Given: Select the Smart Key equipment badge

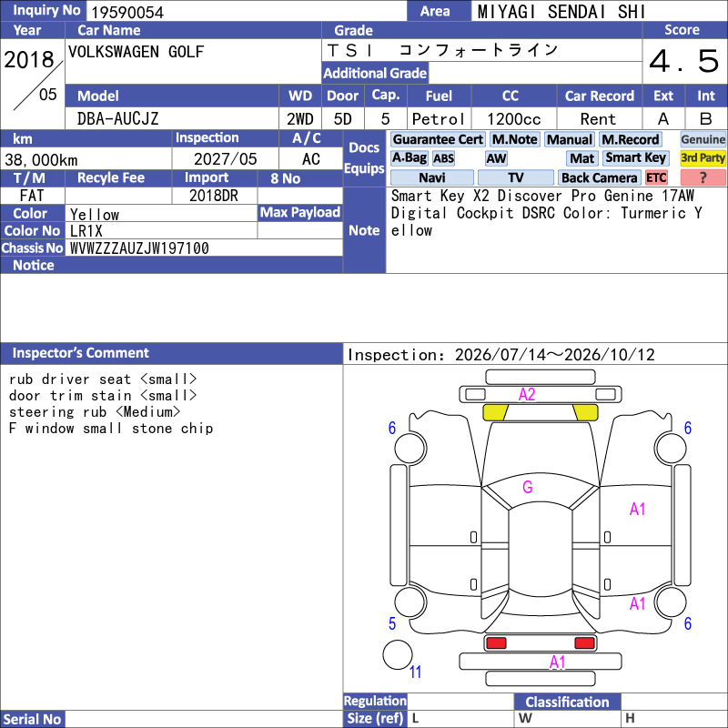Looking at the screenshot, I should pyautogui.click(x=635, y=158).
